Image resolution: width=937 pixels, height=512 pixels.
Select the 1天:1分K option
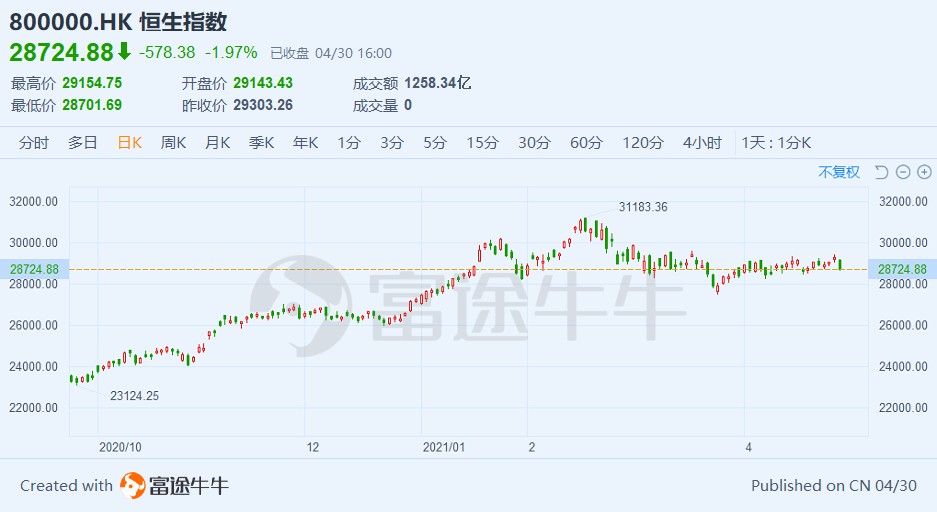[x=776, y=143]
